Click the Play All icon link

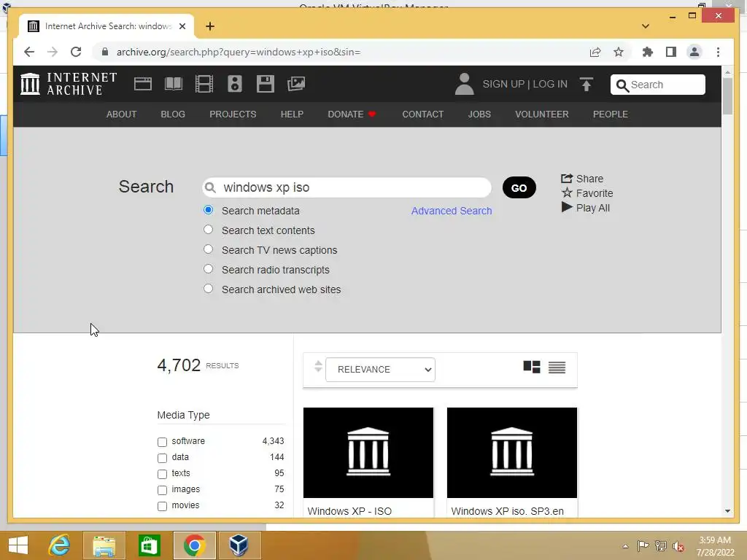(586, 208)
